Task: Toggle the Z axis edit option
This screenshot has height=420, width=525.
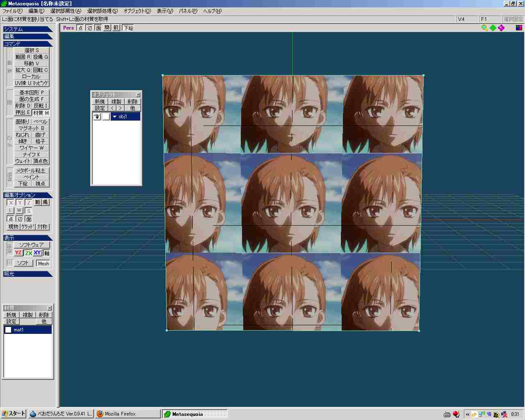Action: 29,203
